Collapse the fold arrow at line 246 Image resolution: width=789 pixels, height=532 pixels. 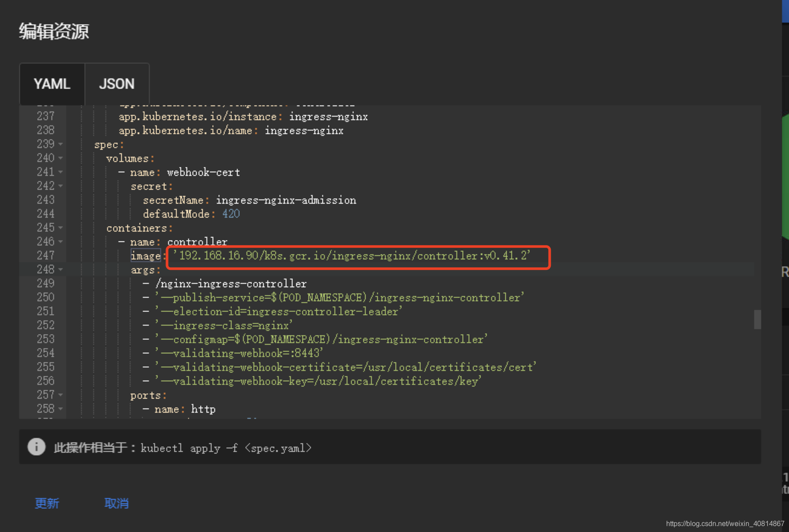pos(61,242)
